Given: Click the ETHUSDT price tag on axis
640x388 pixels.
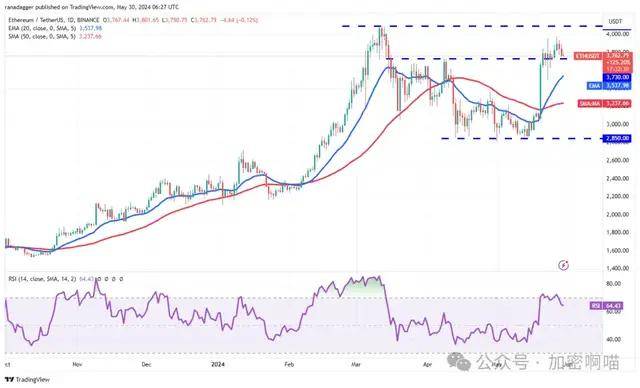Looking at the screenshot, I should pos(587,56).
